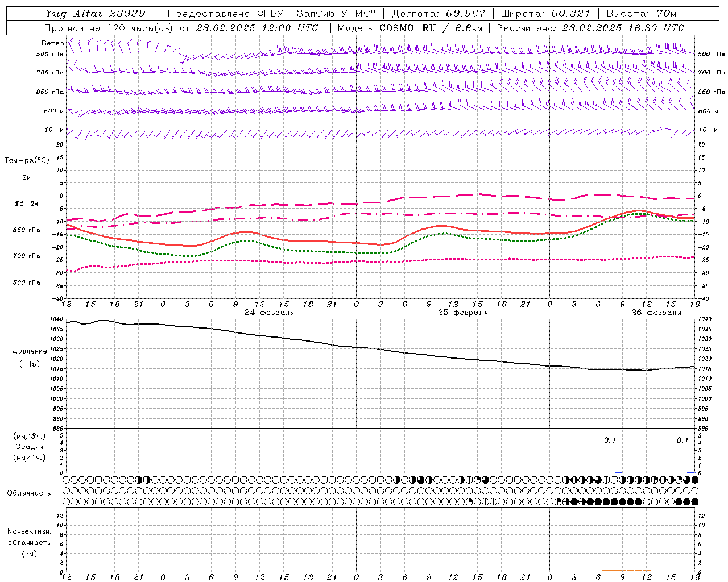Viewport: 728px width, 582px height.
Task: Click the dash-dot 700 гПа temperature legend line
Action: coord(26,263)
